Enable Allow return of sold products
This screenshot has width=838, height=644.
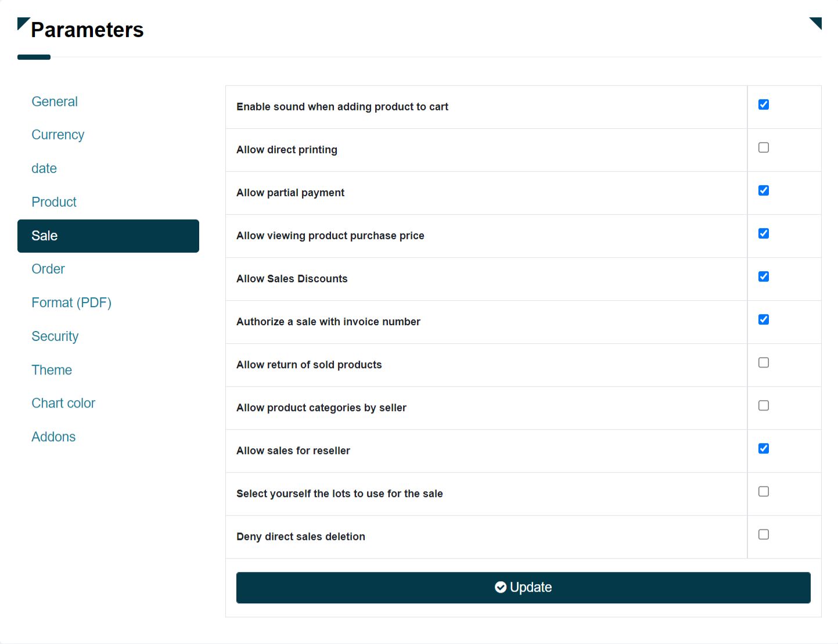pyautogui.click(x=764, y=362)
